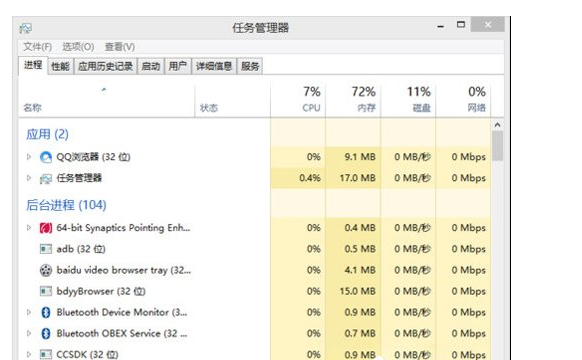Expand the QQ浏览器 (32 位) entry
This screenshot has width=582, height=360.
click(x=29, y=157)
